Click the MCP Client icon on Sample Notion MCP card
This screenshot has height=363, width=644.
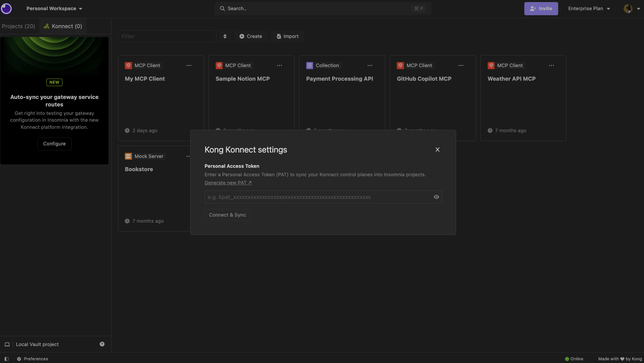pos(219,65)
